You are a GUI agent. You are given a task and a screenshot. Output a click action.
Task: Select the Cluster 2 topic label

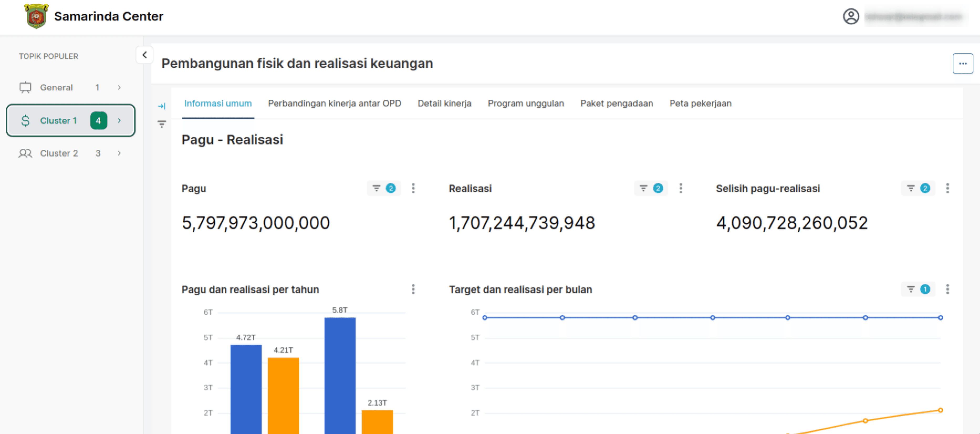click(59, 153)
